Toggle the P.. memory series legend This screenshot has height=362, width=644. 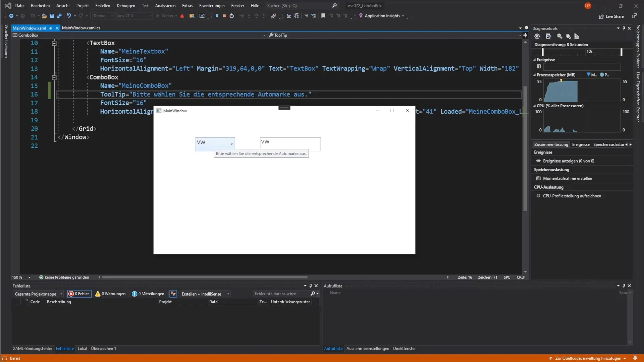click(x=604, y=75)
